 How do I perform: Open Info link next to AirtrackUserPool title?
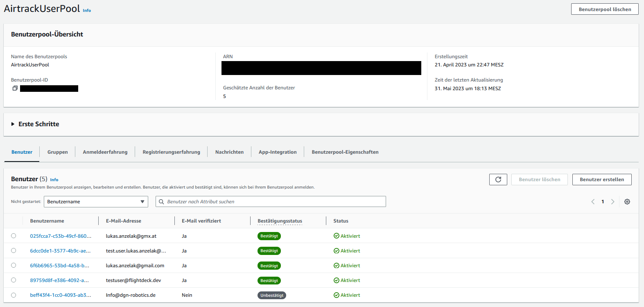click(87, 11)
